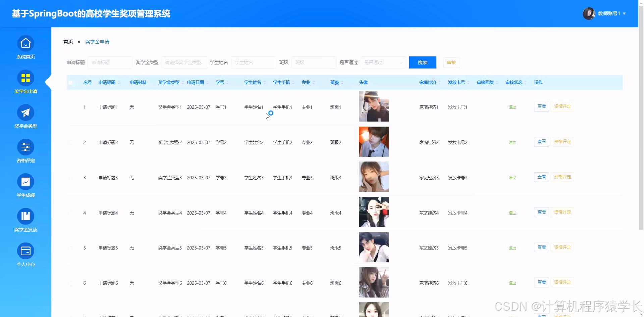644x317 pixels.
Task: Open the 奖学金发放 sidebar section
Action: pos(25,217)
